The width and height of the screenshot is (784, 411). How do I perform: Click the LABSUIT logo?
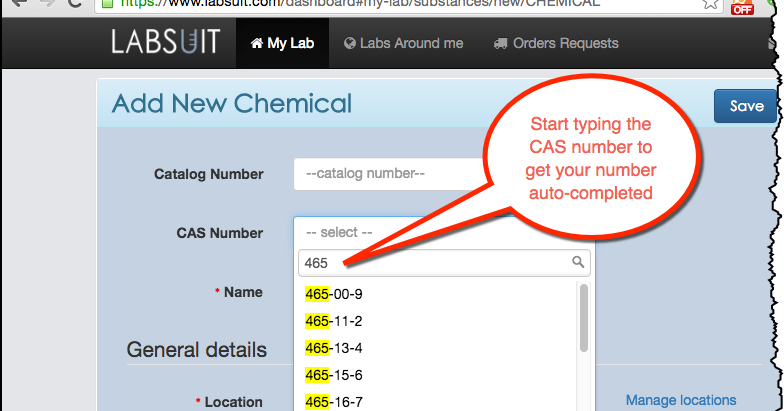166,42
